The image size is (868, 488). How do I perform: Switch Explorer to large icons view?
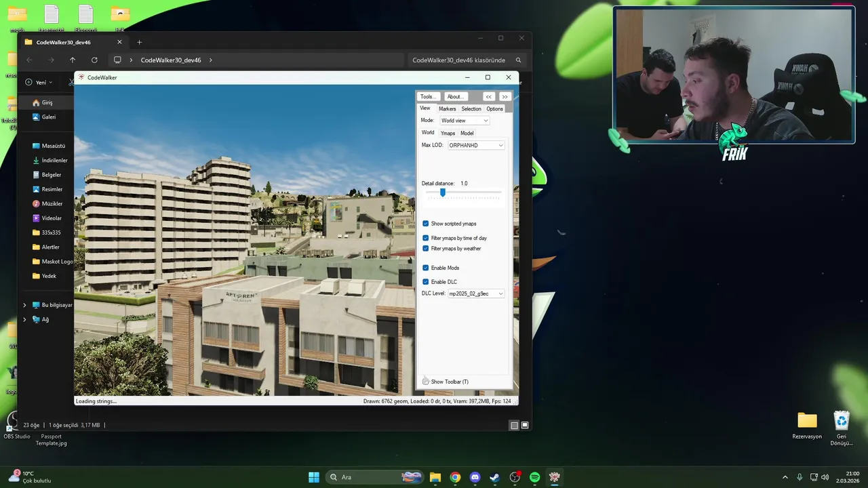524,426
